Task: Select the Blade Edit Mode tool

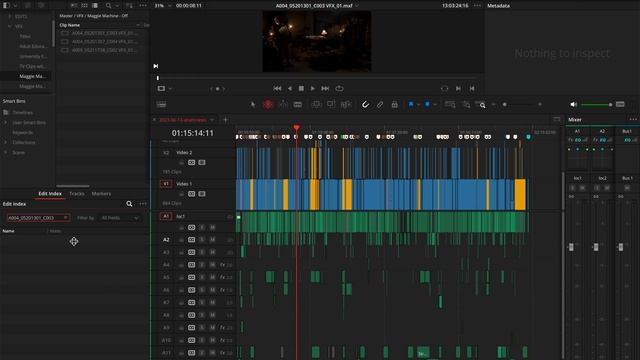Action: click(x=298, y=104)
